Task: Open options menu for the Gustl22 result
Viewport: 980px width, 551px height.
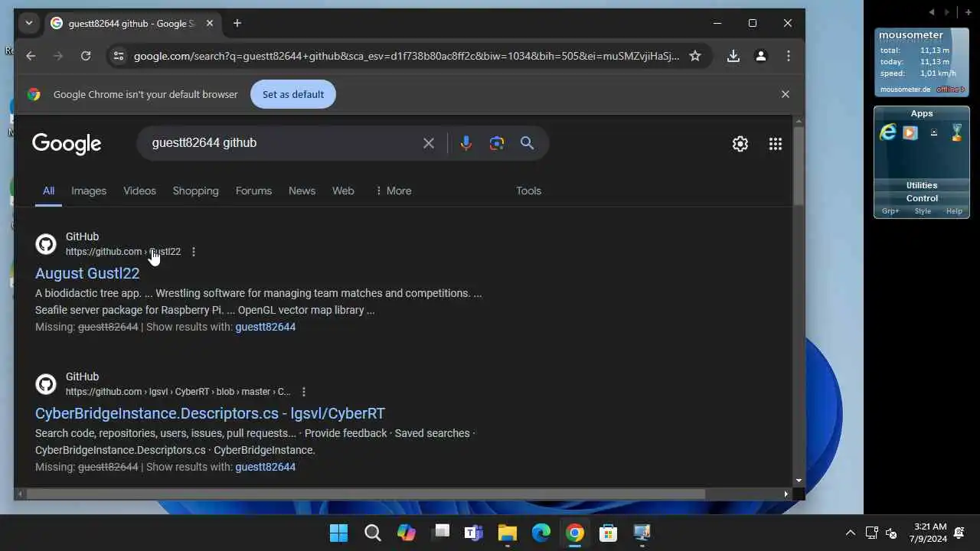Action: tap(194, 252)
